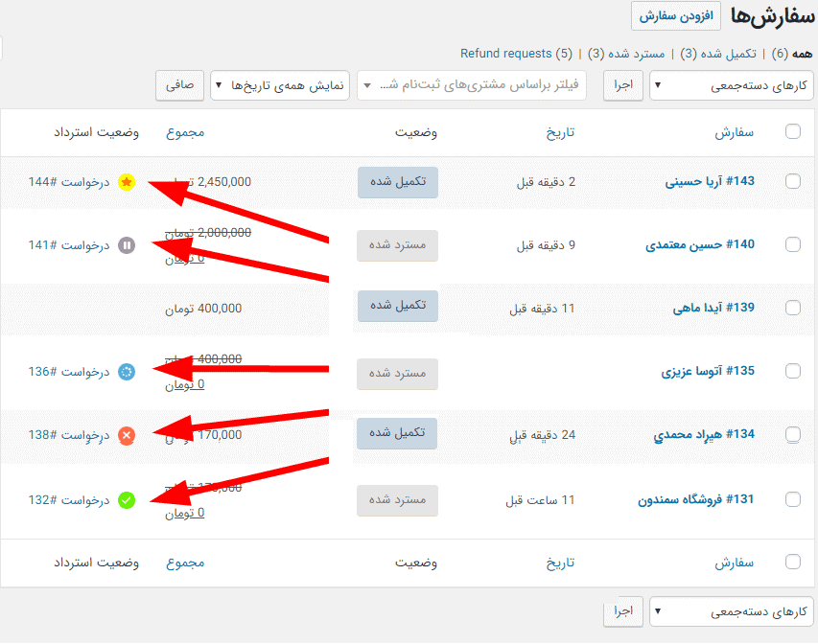Screen dimensions: 818x644
Task: Open the registered customer filter dropdown
Action: pyautogui.click(x=472, y=85)
